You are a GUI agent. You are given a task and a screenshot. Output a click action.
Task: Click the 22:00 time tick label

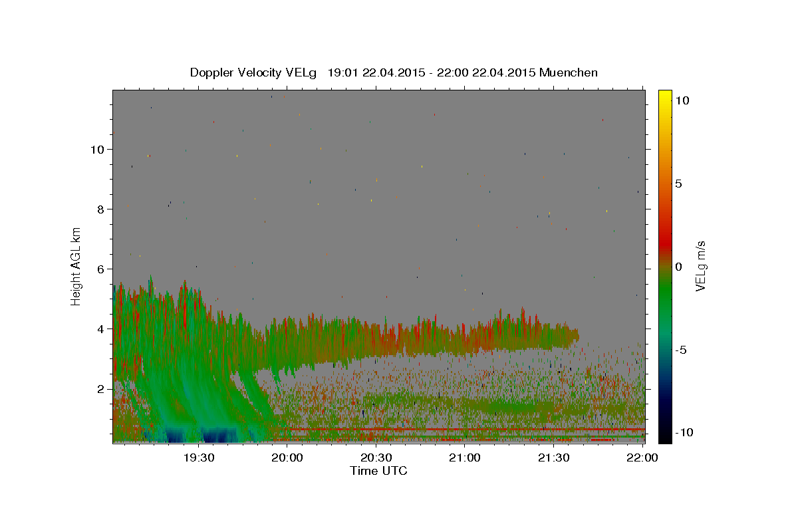[x=642, y=458]
